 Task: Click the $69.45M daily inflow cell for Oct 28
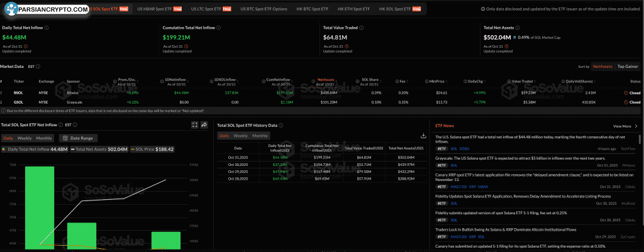click(x=280, y=179)
